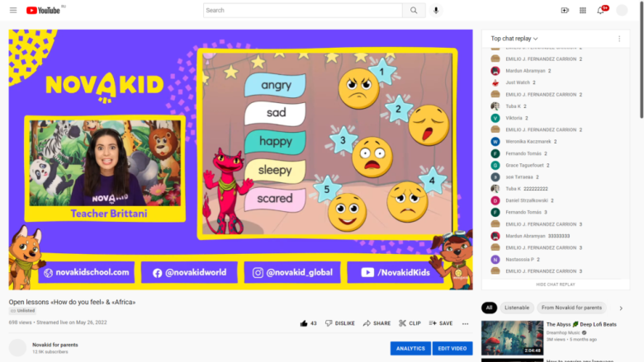
Task: Click the magnifier search button
Action: coord(414,11)
